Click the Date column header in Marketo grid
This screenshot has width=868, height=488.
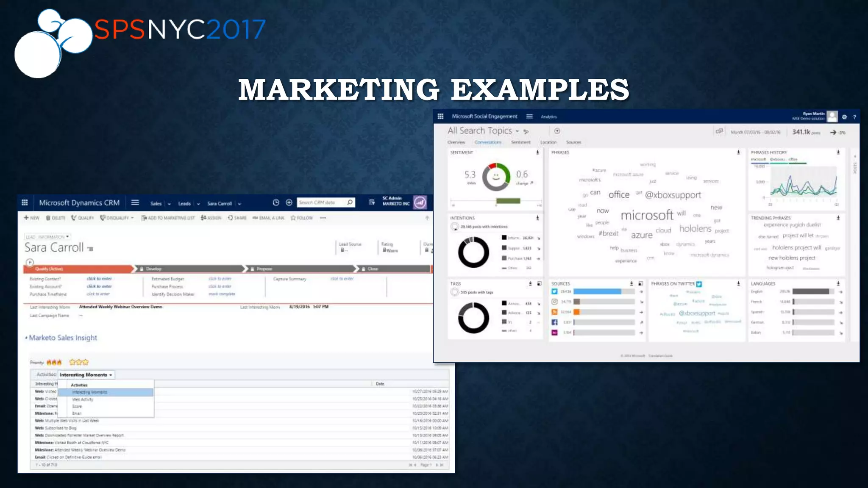[x=380, y=384]
